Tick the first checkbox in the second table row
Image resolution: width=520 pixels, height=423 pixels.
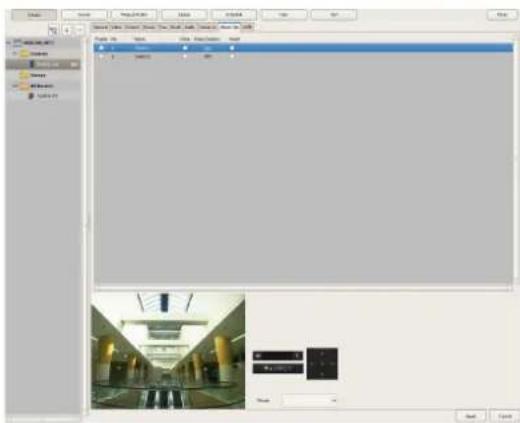coord(101,57)
